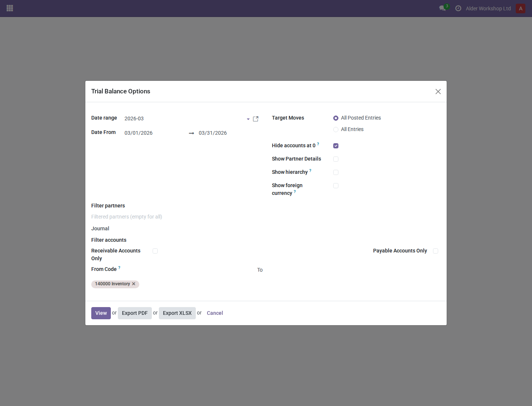
Task: Cancel the trial balance wizard
Action: 215,313
